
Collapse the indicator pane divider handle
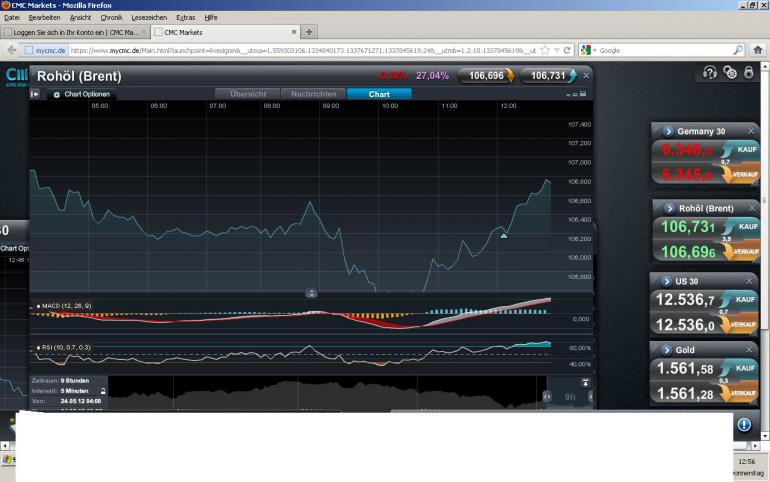tap(311, 294)
